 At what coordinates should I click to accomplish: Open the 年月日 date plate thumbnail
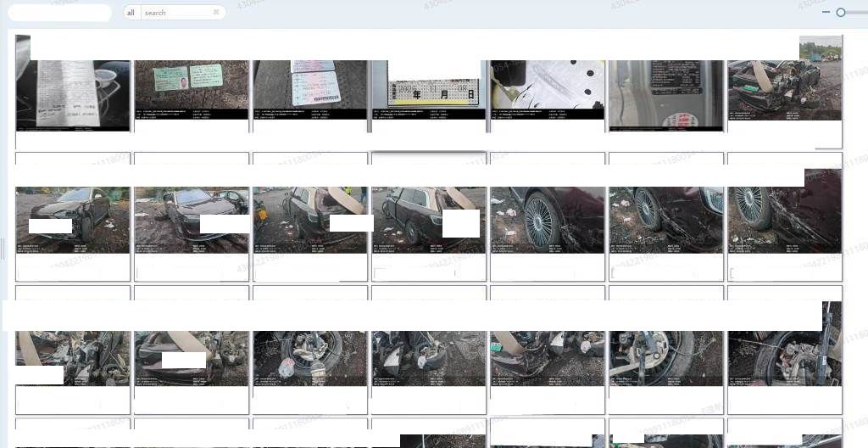429,89
